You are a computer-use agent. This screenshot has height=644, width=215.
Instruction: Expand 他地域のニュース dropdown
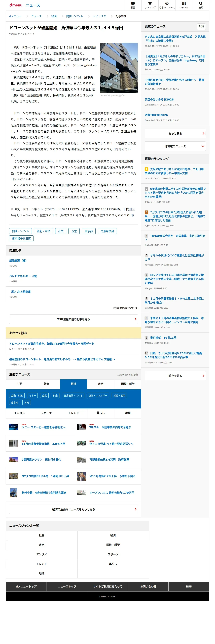click(175, 146)
